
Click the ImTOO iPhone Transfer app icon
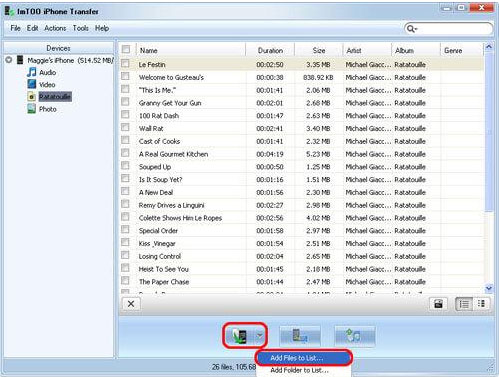pyautogui.click(x=9, y=11)
